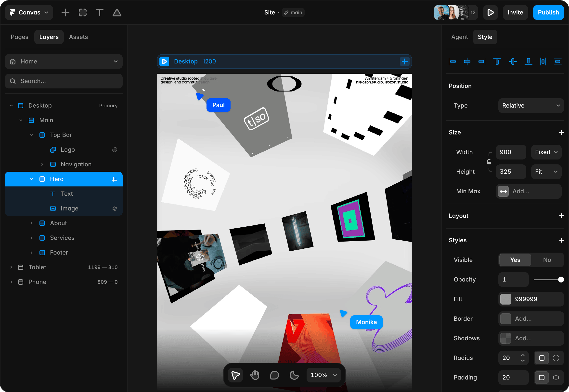This screenshot has height=392, width=569.
Task: Click the Border color swatch
Action: (505, 319)
